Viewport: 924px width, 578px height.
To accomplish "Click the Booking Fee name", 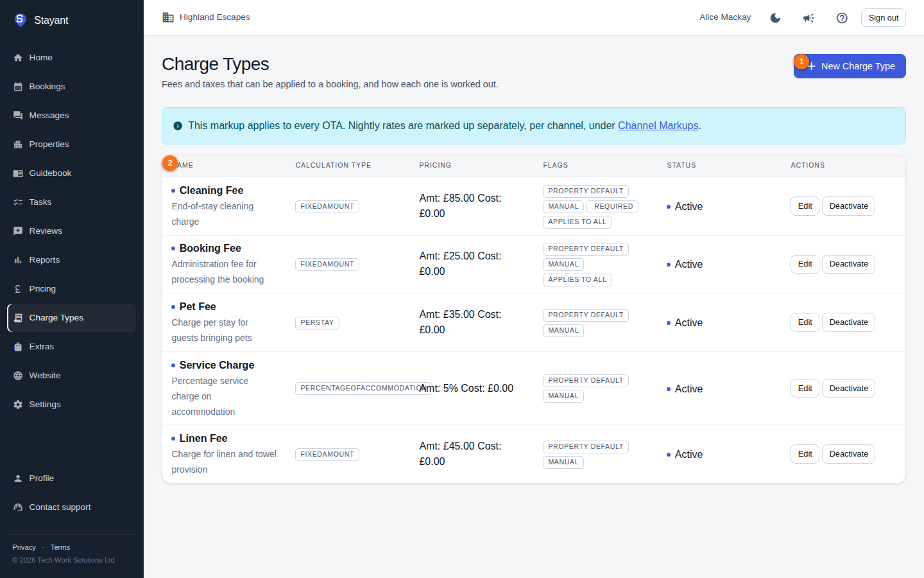I will coord(210,249).
